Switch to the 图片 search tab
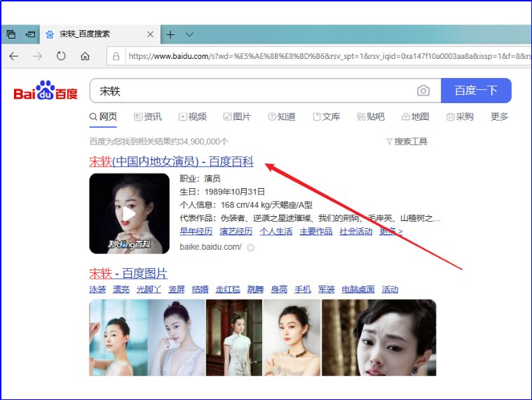 pos(237,116)
